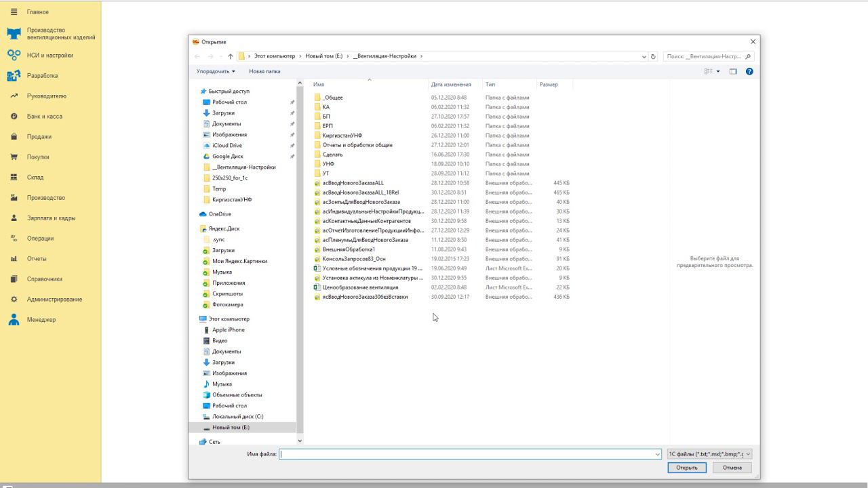Close the Открытие dialog window

[753, 42]
